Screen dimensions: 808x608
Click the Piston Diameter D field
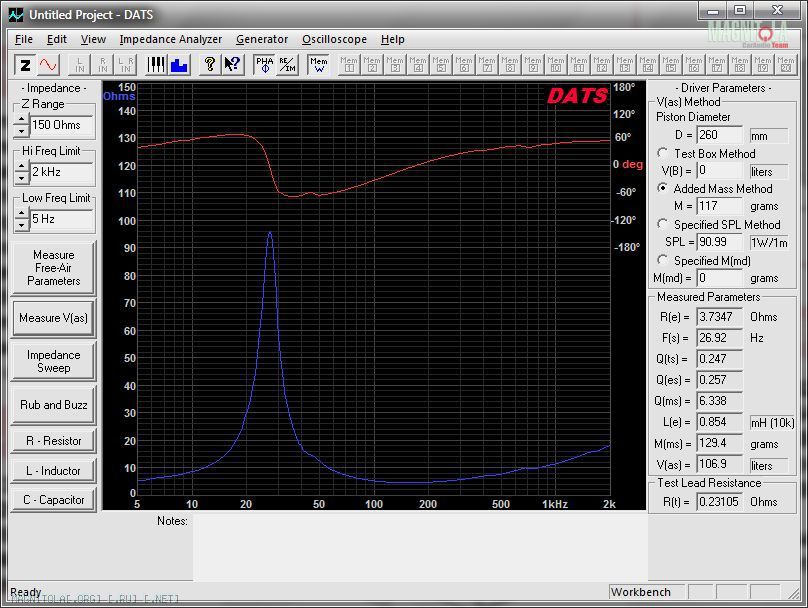[719, 135]
